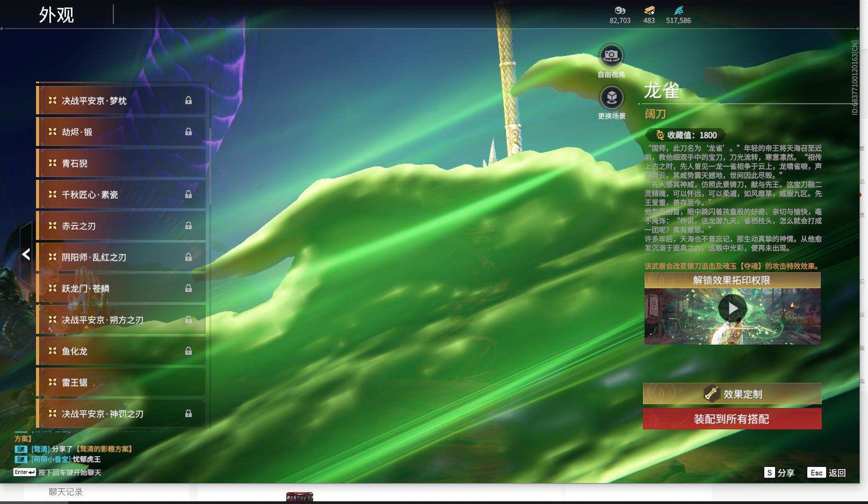The height and width of the screenshot is (504, 868).
Task: Select the 青石貌 skin row
Action: (121, 163)
